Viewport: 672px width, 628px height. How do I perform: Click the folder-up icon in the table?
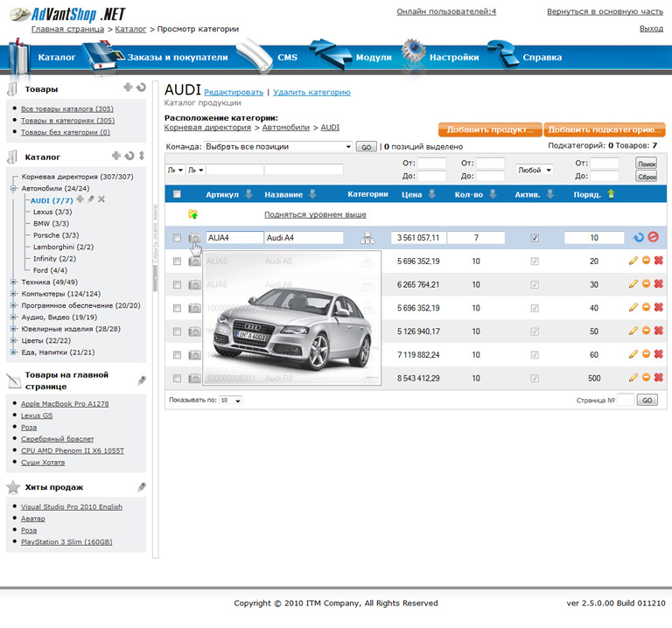coord(192,213)
